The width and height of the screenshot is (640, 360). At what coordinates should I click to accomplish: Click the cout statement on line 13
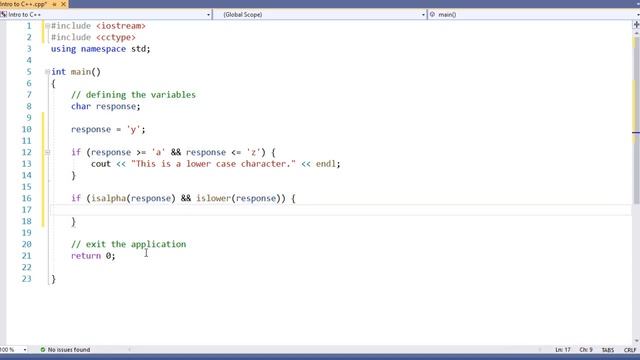pos(216,164)
